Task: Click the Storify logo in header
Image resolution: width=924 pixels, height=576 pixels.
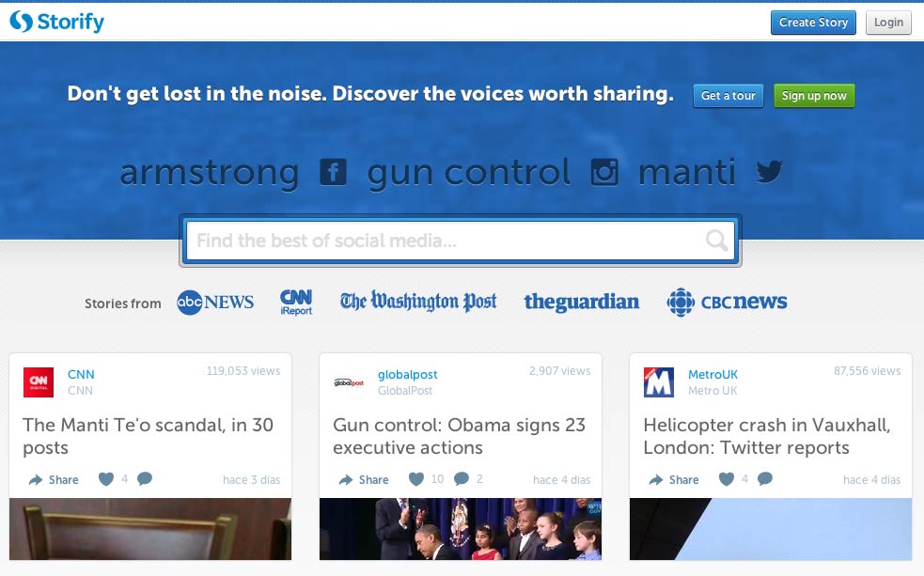Action: click(56, 22)
